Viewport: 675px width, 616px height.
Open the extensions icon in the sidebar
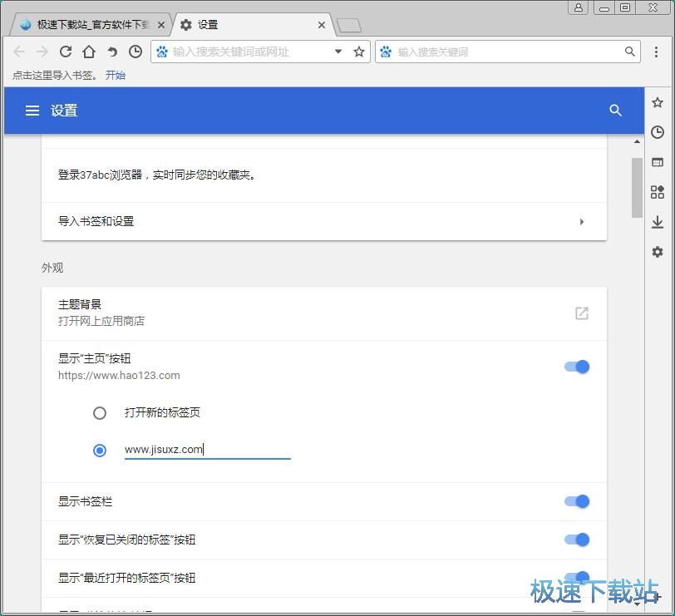coord(657,192)
